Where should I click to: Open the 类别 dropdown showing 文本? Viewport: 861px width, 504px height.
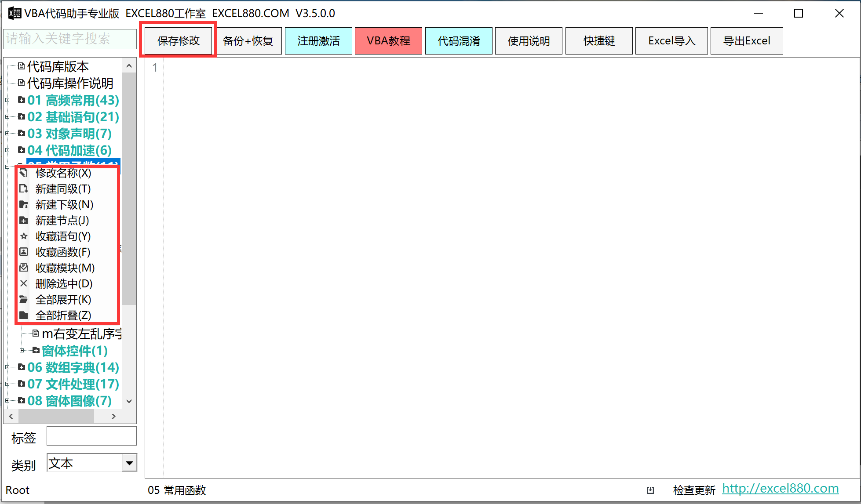(x=129, y=463)
